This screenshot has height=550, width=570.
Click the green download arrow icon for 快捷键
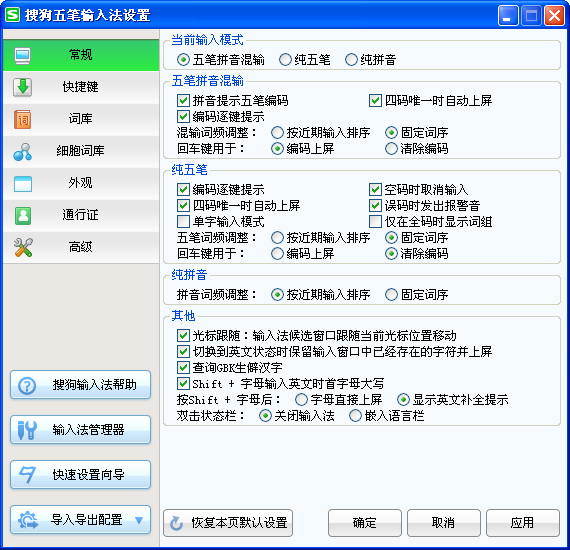tap(23, 87)
